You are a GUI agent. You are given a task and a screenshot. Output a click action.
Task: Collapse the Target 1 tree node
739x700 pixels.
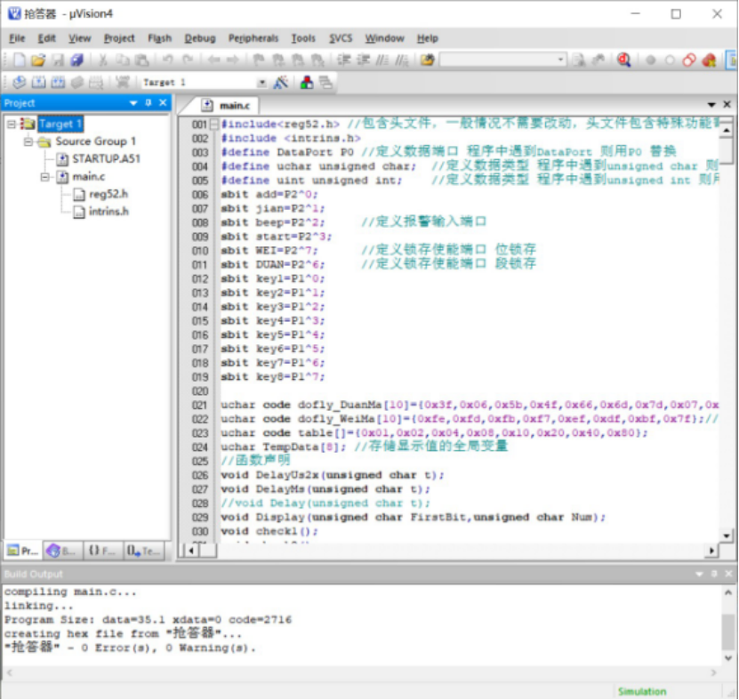(x=12, y=124)
